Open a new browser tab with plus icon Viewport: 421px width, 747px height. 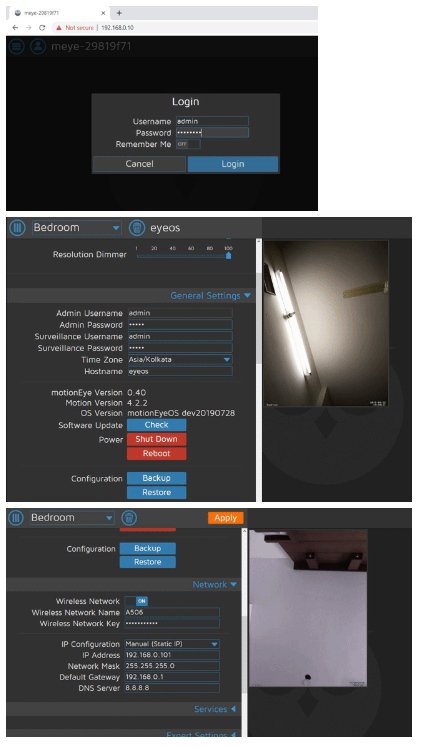coord(119,13)
